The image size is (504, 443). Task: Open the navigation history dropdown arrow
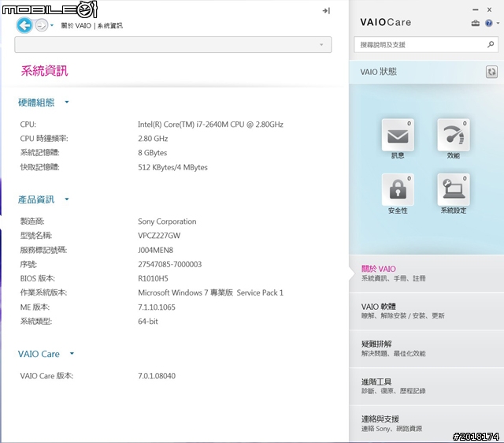pos(52,25)
